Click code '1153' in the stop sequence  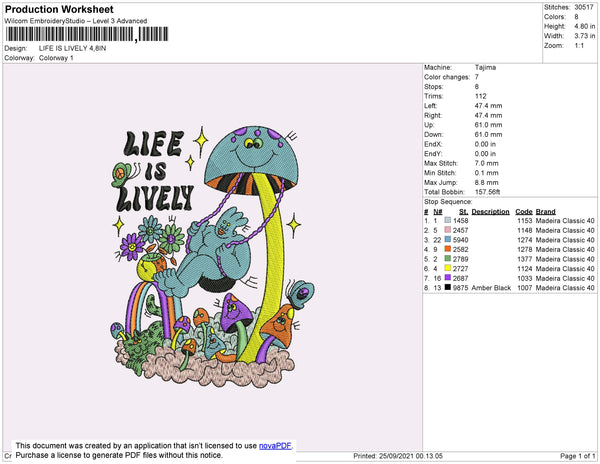coord(525,221)
